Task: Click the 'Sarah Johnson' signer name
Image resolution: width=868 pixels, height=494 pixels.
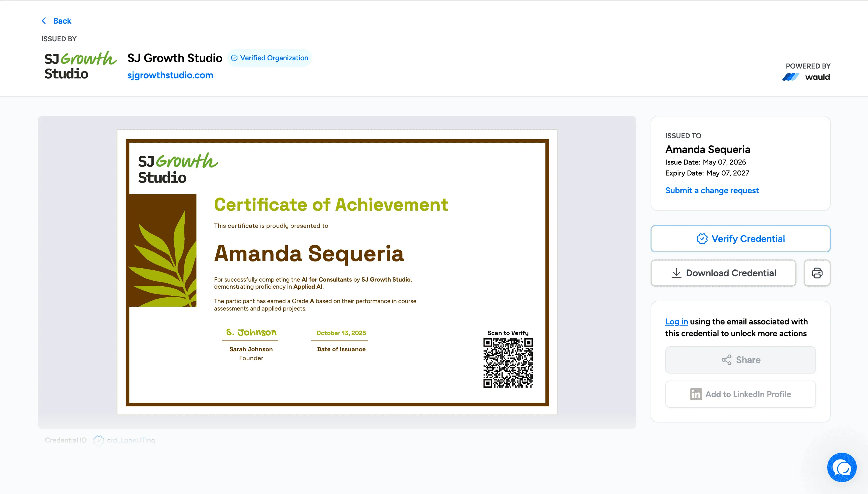Action: 251,349
